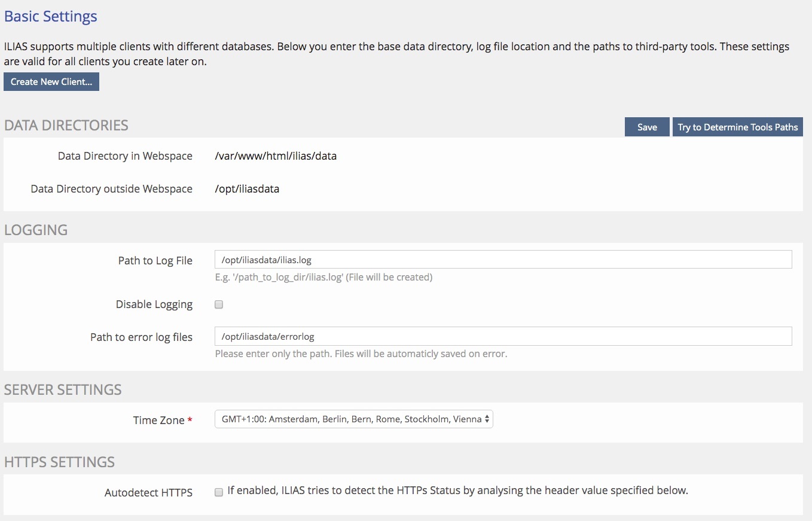
Task: Click the HTTPS SETTINGS section header
Action: point(59,462)
